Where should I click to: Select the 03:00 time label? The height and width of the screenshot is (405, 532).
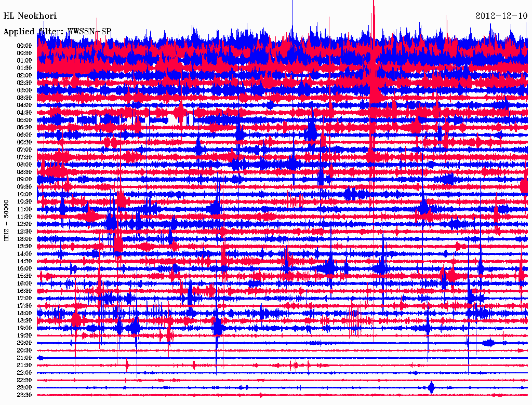(x=24, y=90)
